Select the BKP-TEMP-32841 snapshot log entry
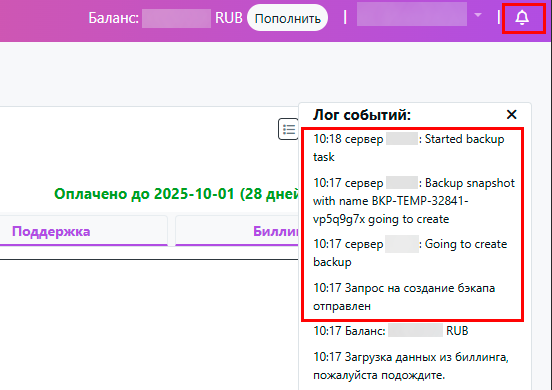Image resolution: width=552 pixels, height=390 pixels. tap(414, 201)
